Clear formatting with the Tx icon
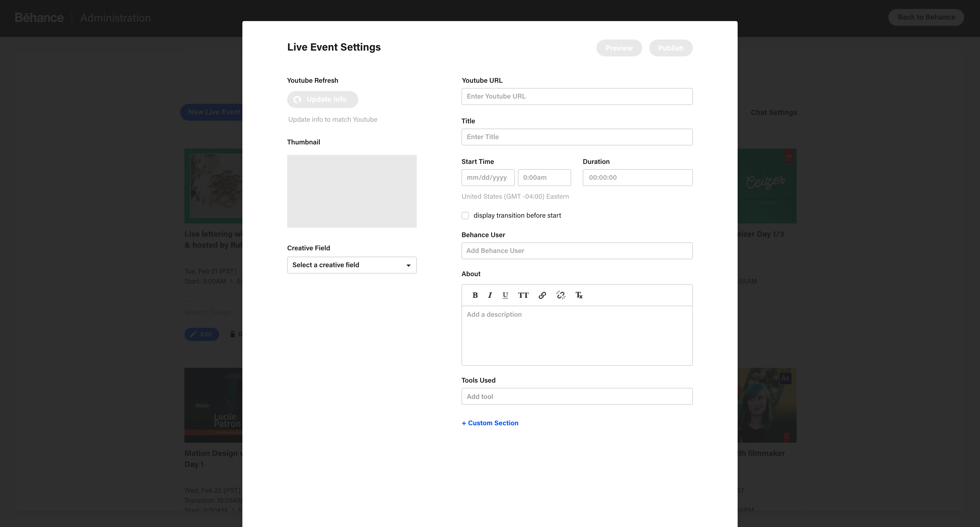Viewport: 980px width, 527px height. [579, 295]
